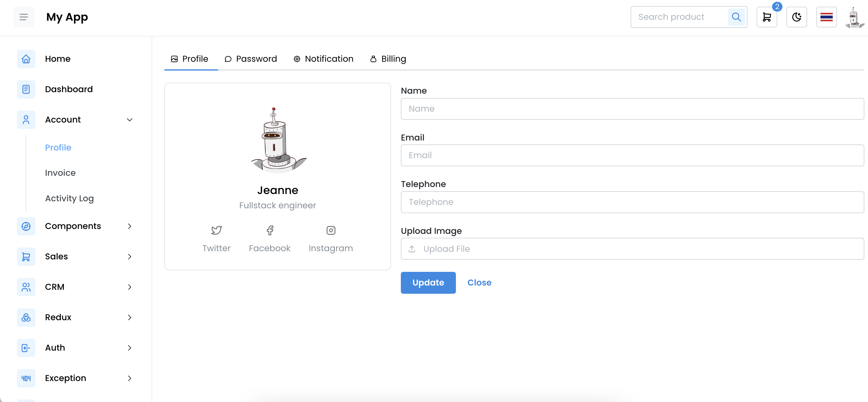Select Invoice under Account

pos(60,173)
